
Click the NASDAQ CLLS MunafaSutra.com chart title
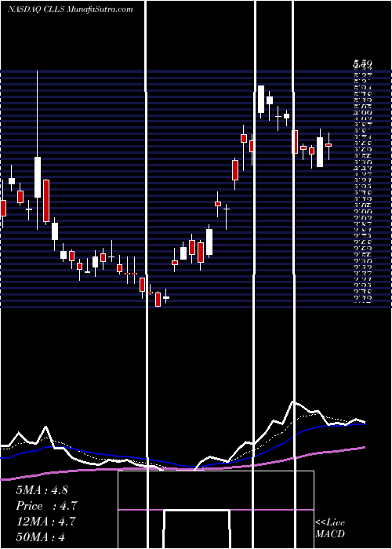71,9
